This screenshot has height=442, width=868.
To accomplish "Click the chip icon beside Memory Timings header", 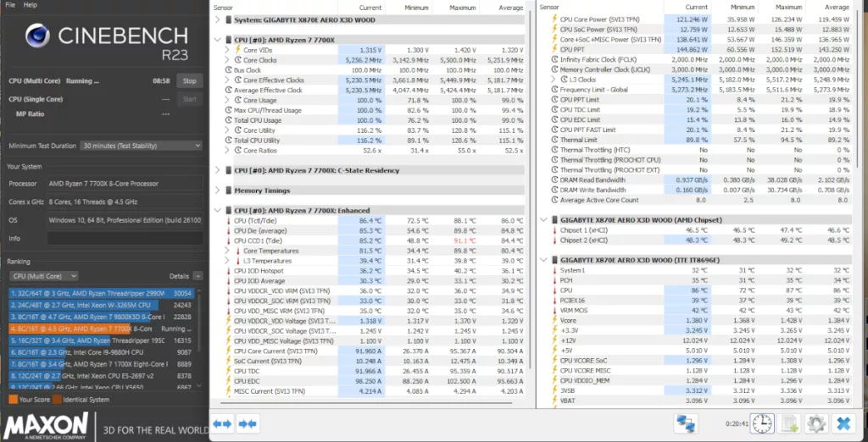I will pyautogui.click(x=229, y=191).
